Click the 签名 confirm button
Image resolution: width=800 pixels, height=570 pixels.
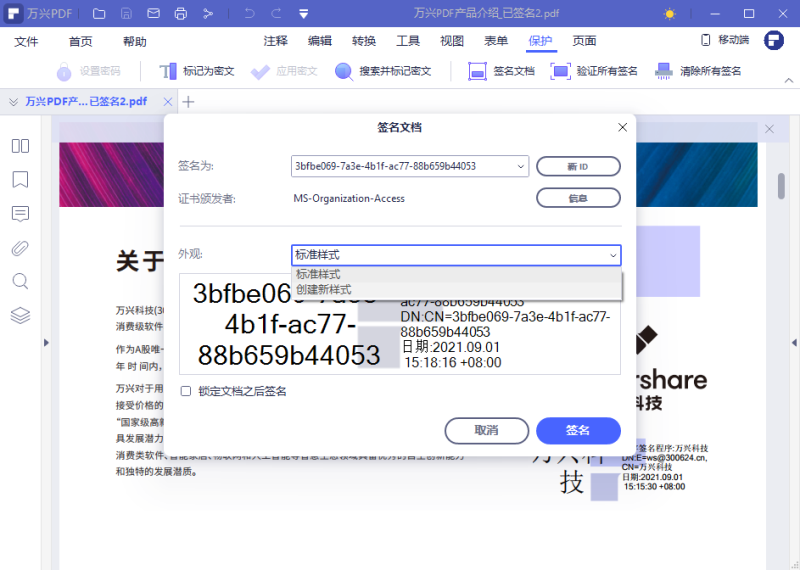578,431
